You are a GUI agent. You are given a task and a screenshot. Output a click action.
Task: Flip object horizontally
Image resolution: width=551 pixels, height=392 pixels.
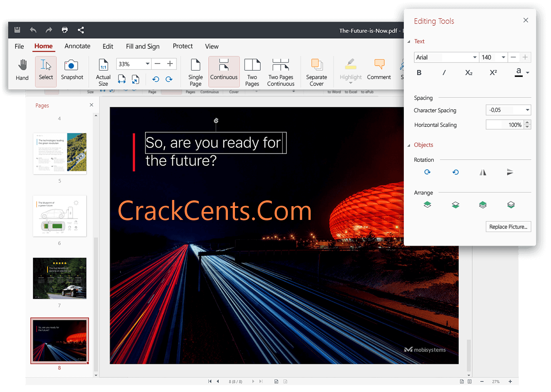click(x=483, y=172)
